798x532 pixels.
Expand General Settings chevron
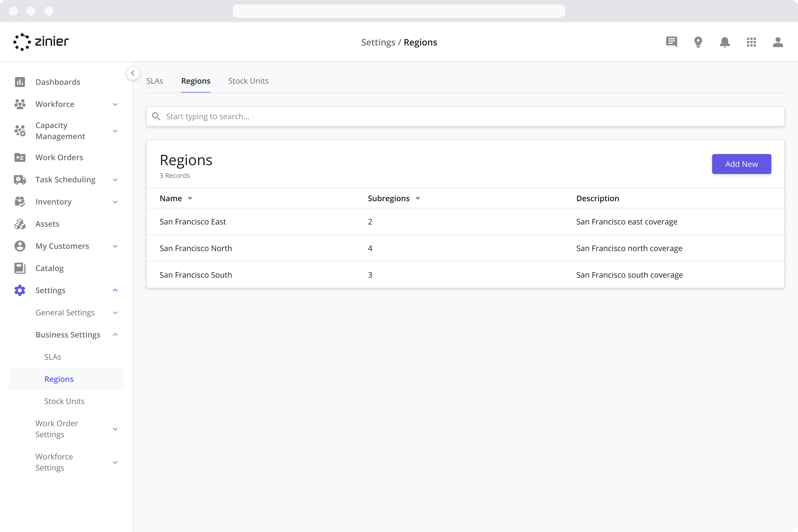tap(115, 313)
